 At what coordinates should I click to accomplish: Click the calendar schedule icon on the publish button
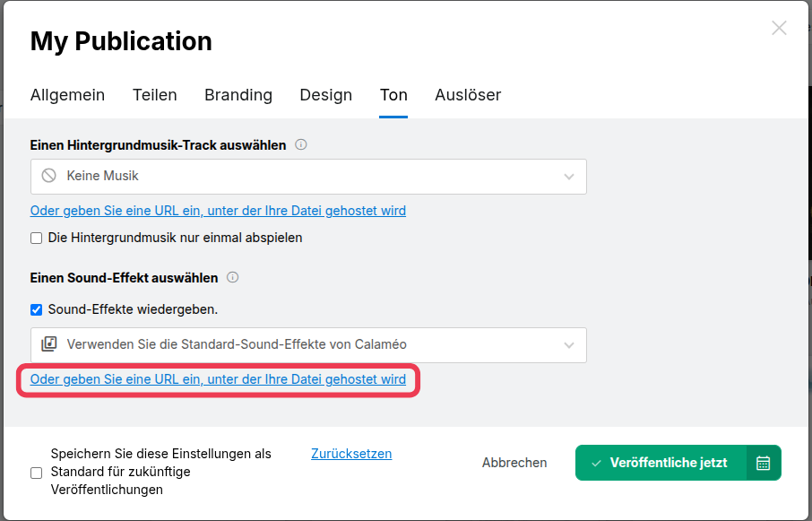764,463
